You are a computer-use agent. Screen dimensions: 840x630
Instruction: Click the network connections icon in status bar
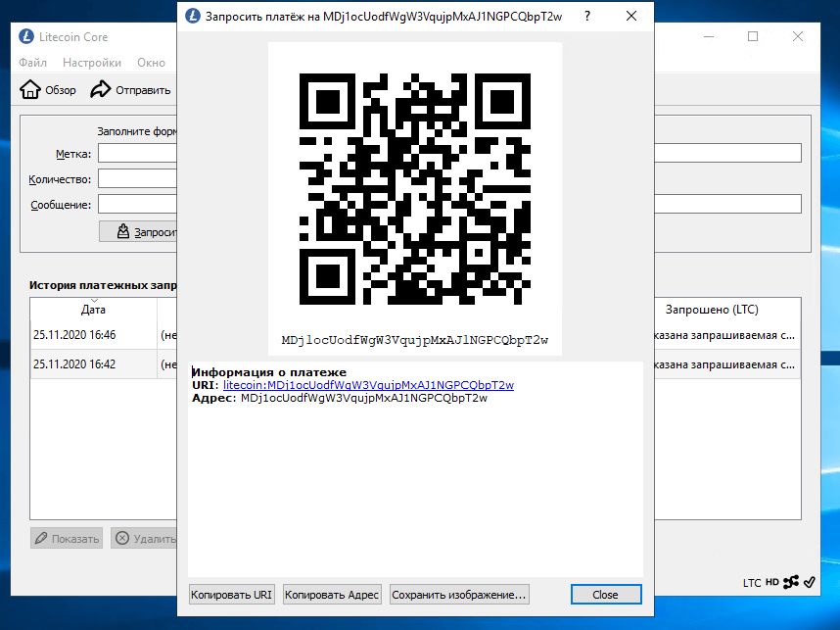tap(791, 582)
